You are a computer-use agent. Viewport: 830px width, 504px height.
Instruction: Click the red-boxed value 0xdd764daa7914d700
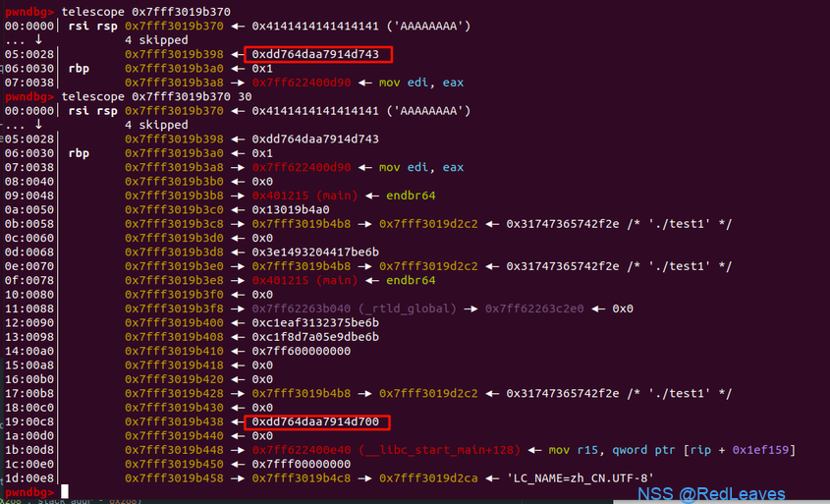pyautogui.click(x=317, y=421)
